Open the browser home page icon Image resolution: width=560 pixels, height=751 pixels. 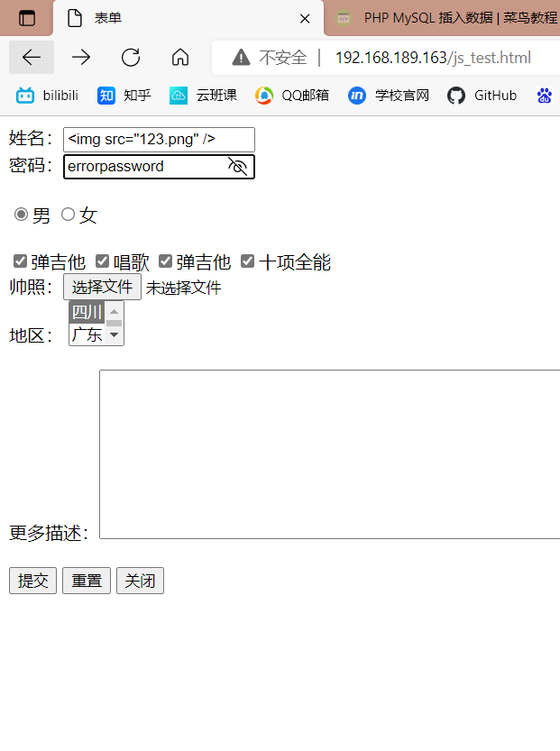180,58
